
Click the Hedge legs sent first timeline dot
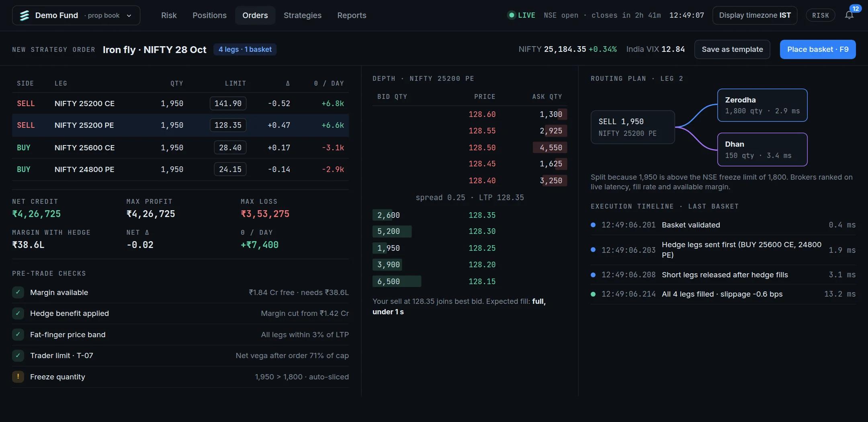point(593,250)
